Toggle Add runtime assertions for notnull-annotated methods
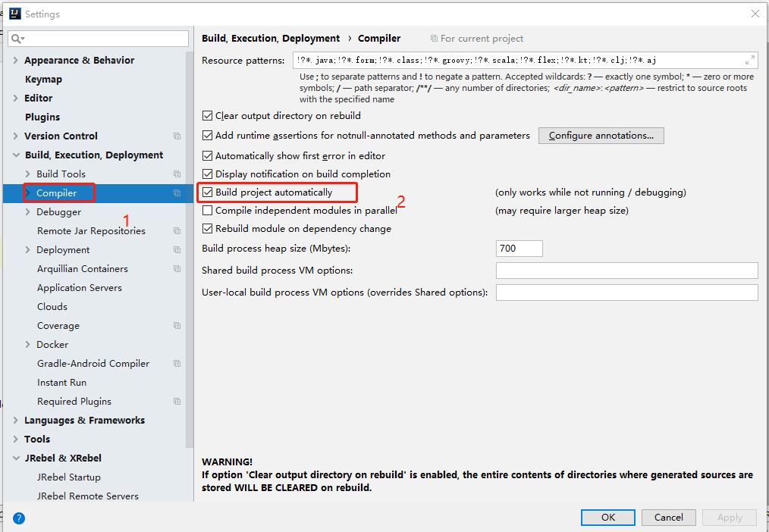Image resolution: width=769 pixels, height=532 pixels. (208, 136)
